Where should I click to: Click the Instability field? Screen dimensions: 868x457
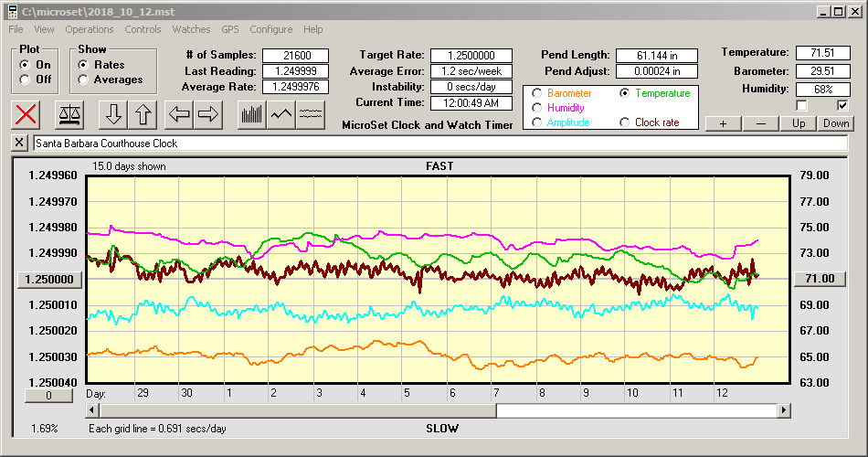[471, 87]
